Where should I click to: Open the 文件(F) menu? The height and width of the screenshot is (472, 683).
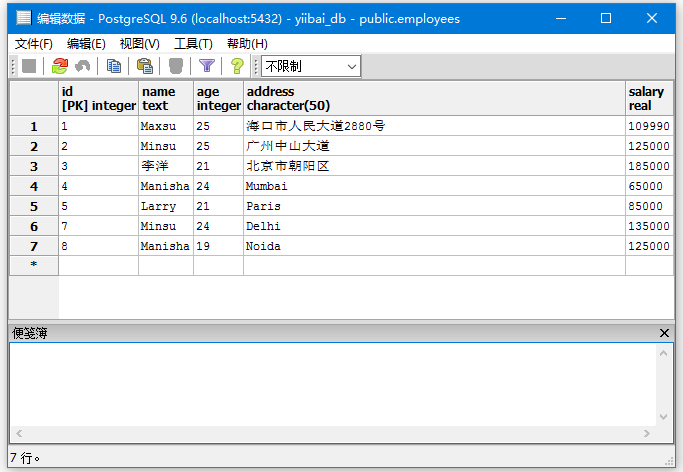tap(34, 43)
